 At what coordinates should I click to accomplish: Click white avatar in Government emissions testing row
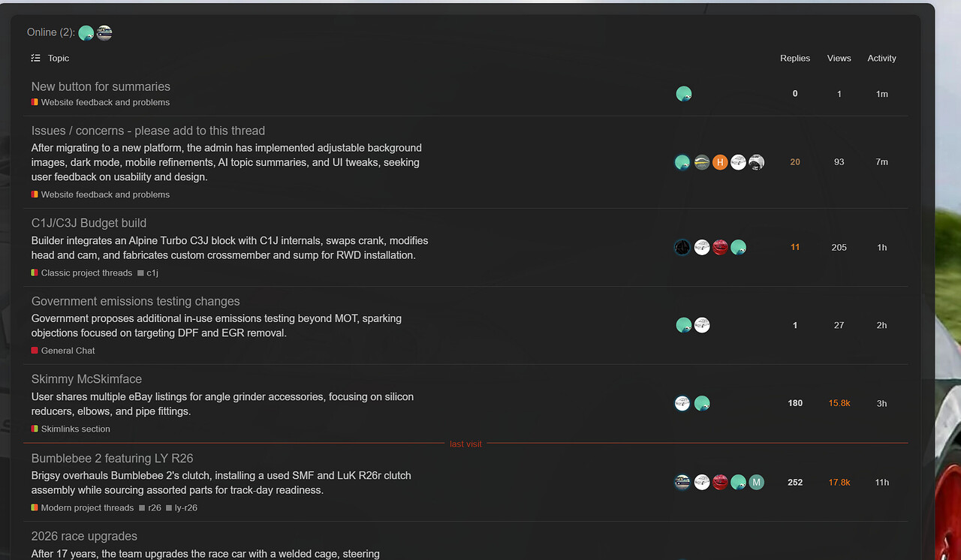(702, 325)
